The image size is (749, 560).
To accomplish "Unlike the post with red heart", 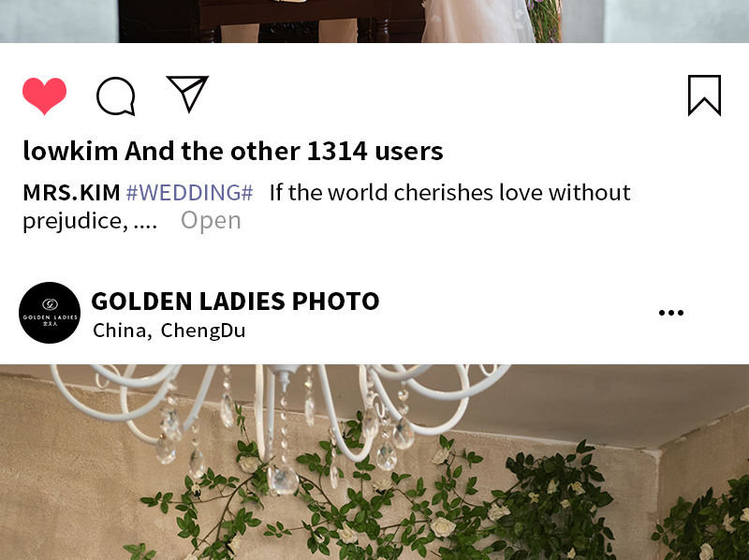I will point(44,96).
